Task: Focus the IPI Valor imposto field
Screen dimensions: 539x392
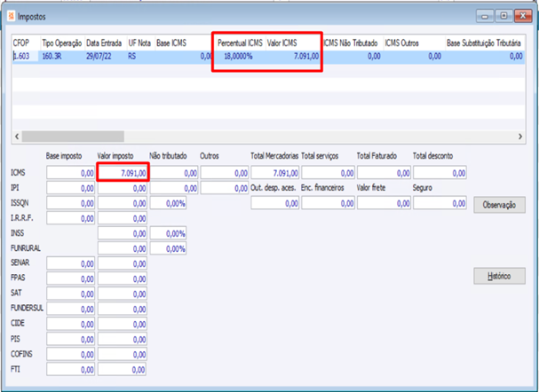Action: pos(123,188)
